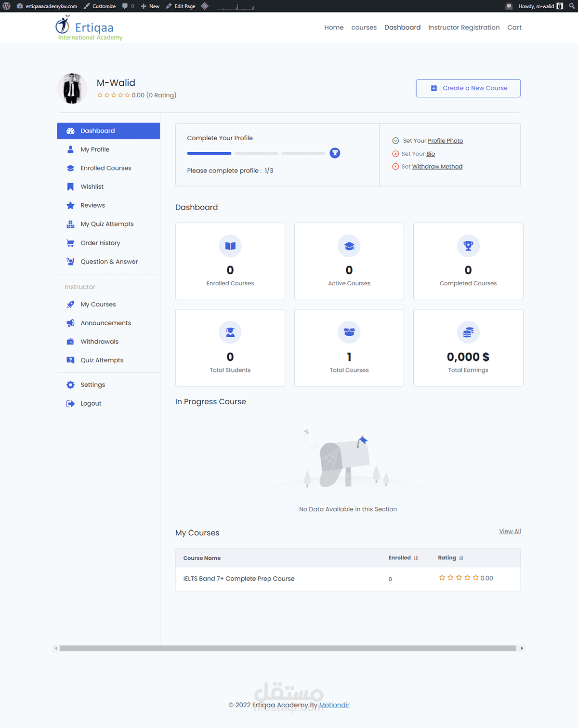Viewport: 578px width, 728px height.
Task: Click the Settings gear icon
Action: coord(70,385)
